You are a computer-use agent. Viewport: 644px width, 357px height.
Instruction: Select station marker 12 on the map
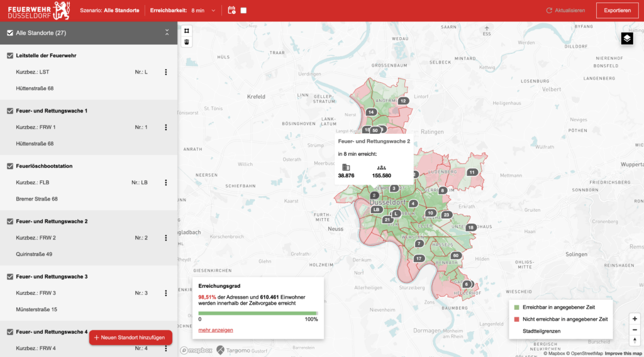(x=403, y=101)
